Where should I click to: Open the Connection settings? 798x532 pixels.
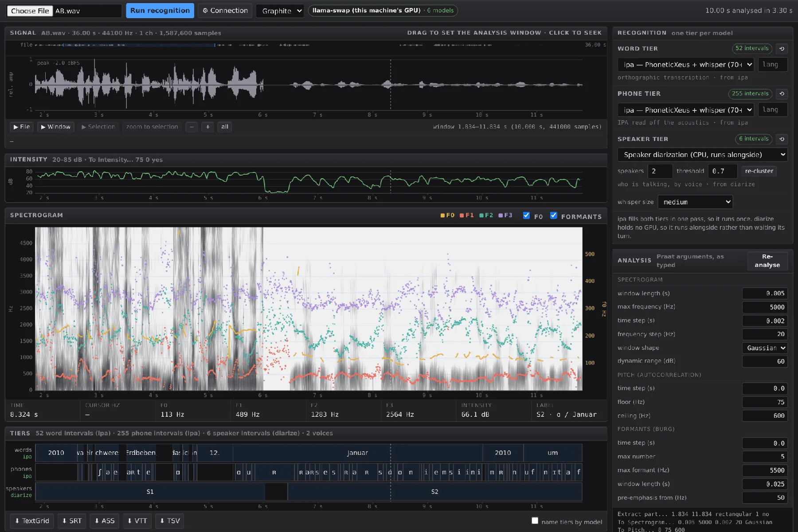(225, 11)
